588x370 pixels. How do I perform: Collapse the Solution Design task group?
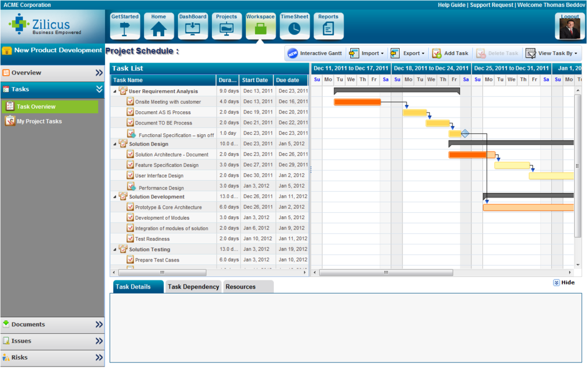[x=114, y=143]
